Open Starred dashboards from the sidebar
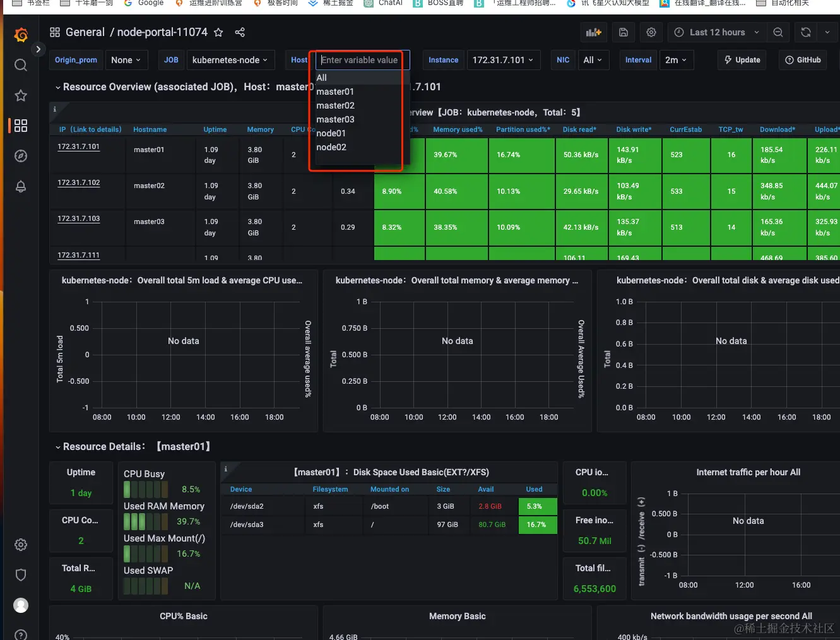This screenshot has width=840, height=640. [21, 95]
